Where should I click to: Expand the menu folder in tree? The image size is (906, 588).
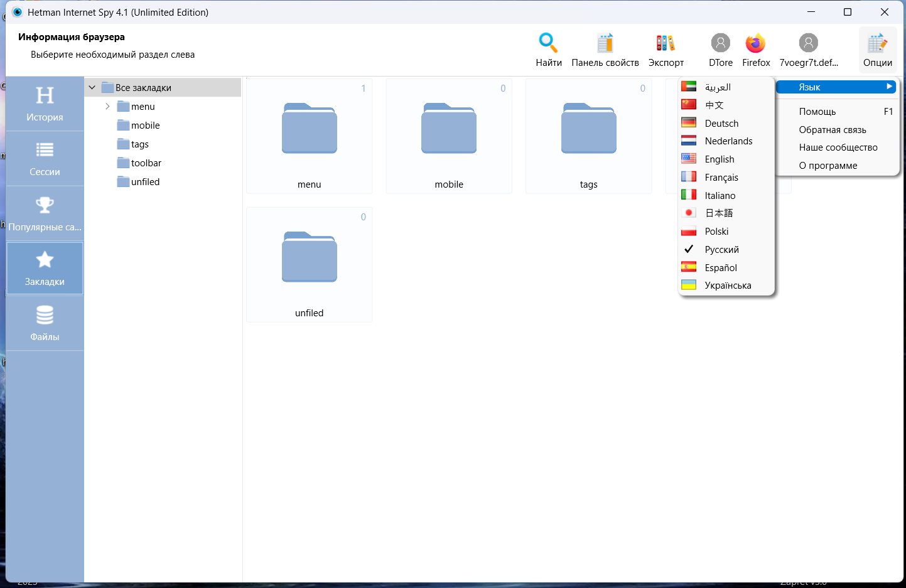[x=107, y=107]
